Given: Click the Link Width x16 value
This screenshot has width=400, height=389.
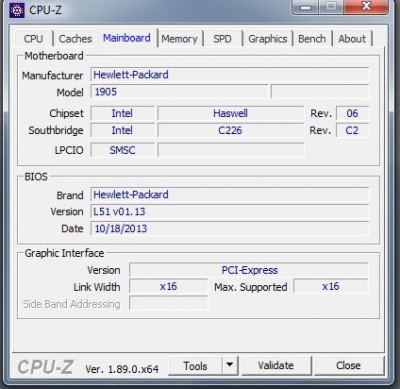Looking at the screenshot, I should click(x=168, y=287).
